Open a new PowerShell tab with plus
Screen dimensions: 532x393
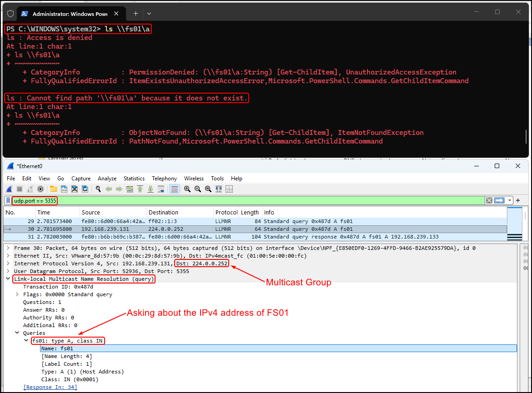(x=136, y=14)
